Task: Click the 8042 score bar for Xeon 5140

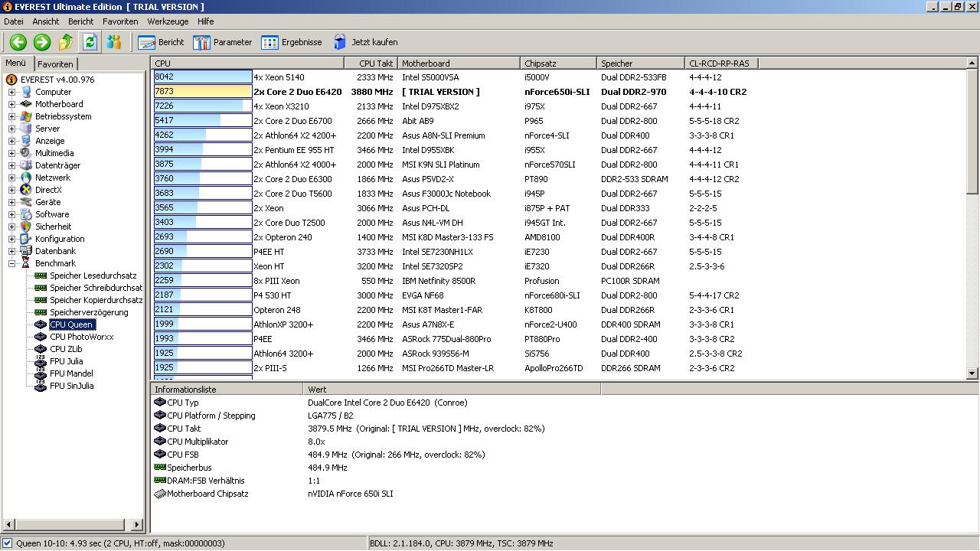Action: [203, 77]
